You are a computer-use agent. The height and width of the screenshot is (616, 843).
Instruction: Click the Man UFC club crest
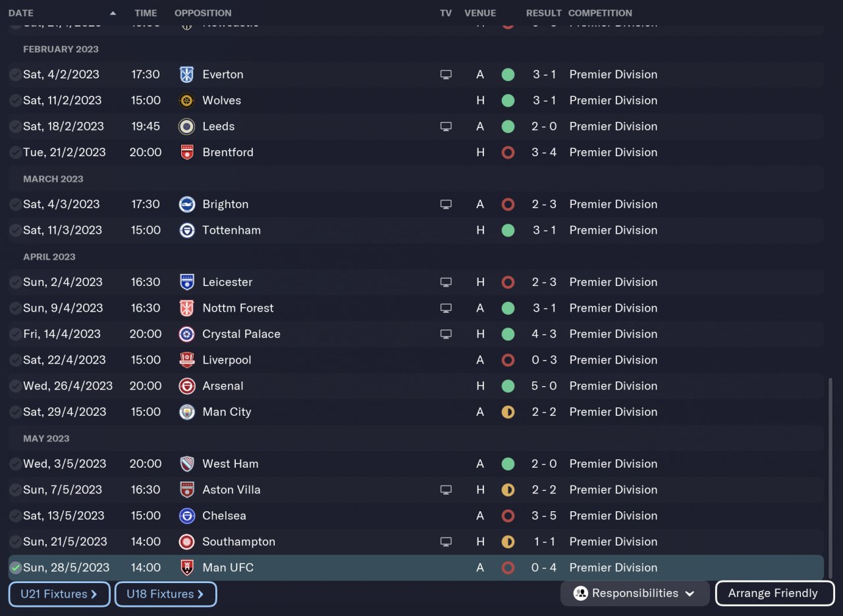(187, 568)
